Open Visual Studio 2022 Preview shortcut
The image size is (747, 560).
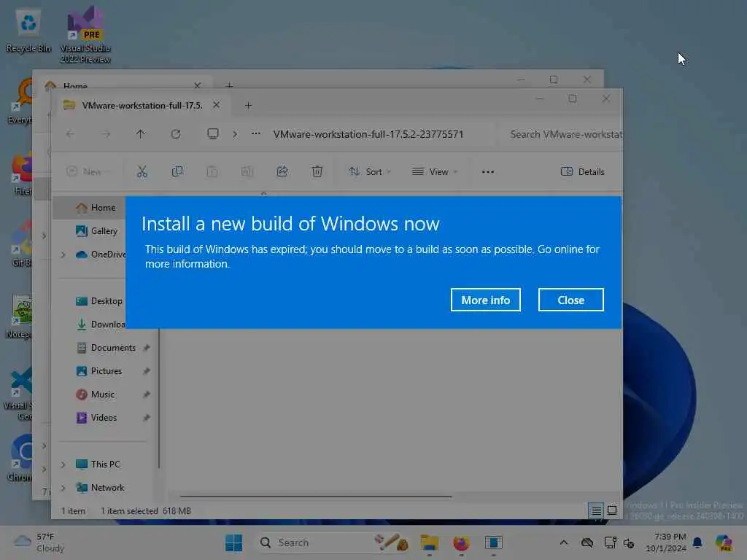86,36
